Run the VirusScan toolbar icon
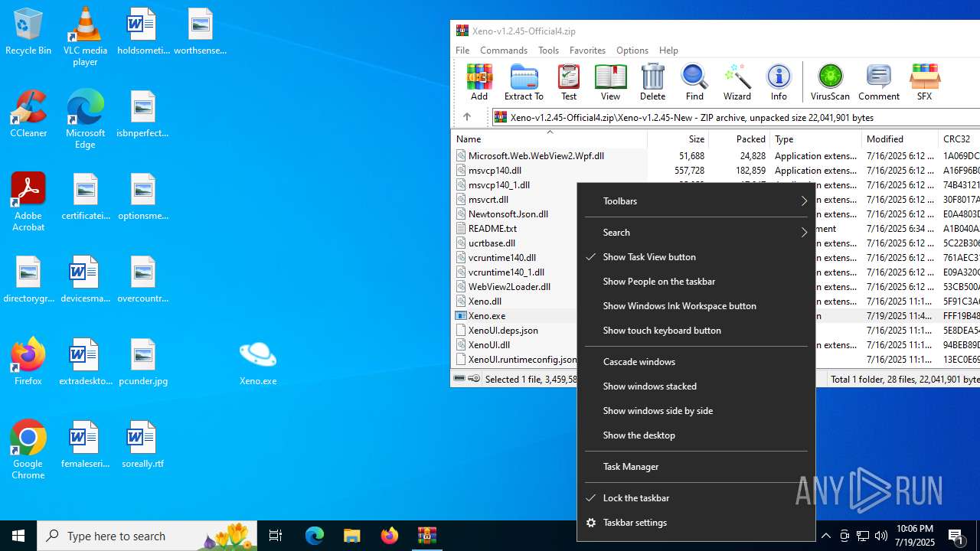Screen dimensions: 980x551 coord(830,82)
